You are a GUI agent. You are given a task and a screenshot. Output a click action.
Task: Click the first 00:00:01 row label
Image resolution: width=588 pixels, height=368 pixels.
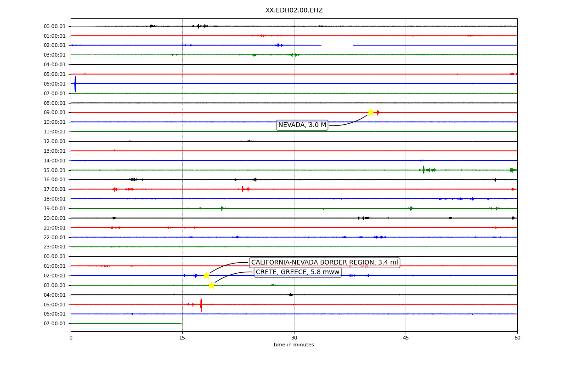[x=55, y=26]
